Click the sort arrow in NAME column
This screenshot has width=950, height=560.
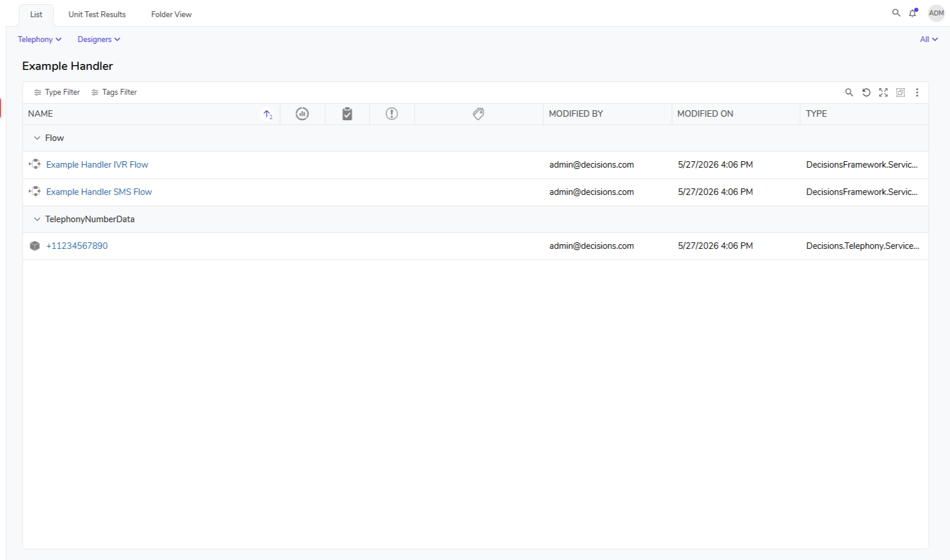click(x=268, y=114)
